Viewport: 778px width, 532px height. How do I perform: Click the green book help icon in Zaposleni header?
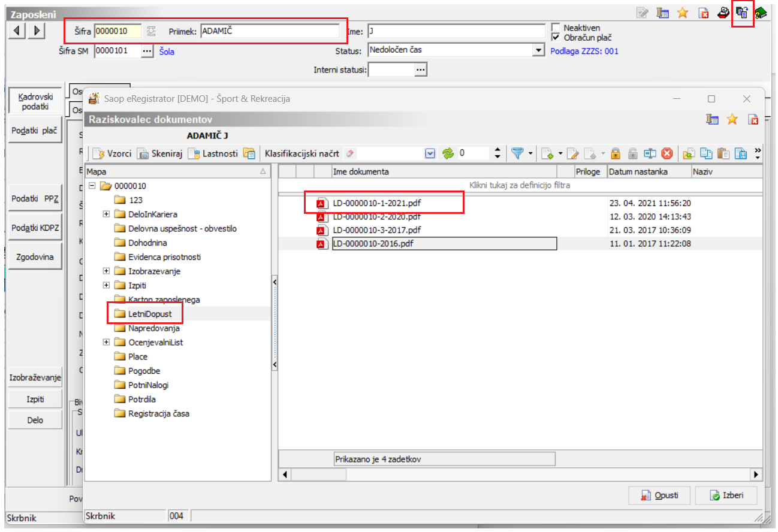[x=761, y=13]
